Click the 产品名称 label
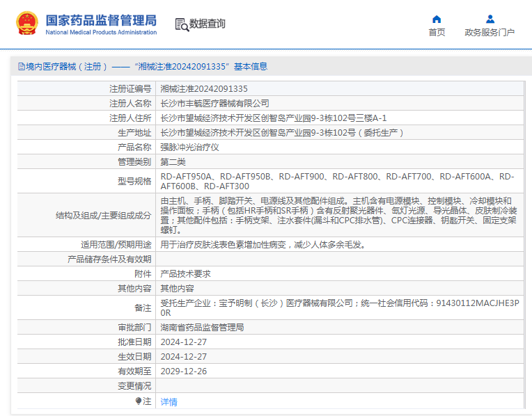532x416 pixels. [134, 147]
